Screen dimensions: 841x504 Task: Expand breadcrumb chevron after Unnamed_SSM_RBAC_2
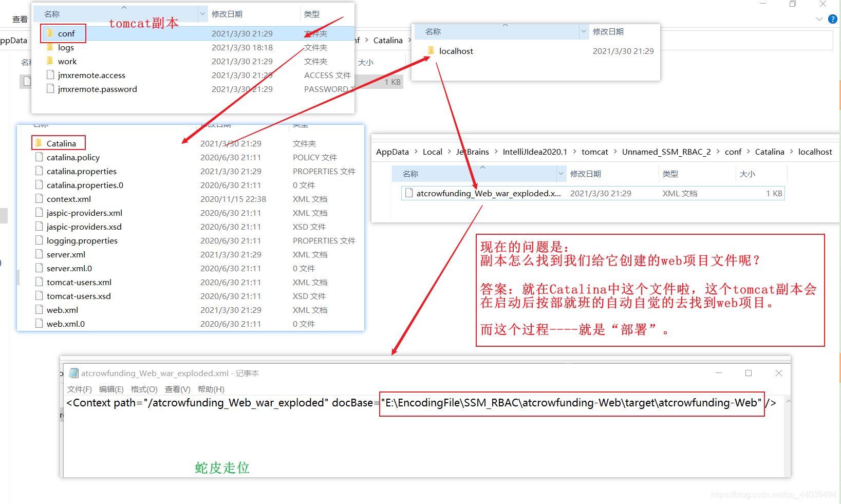pyautogui.click(x=718, y=152)
